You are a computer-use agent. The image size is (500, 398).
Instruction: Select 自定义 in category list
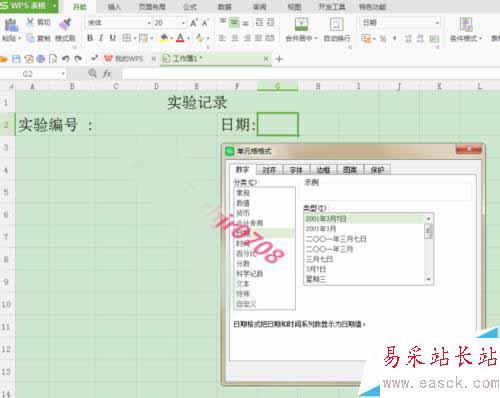click(264, 304)
